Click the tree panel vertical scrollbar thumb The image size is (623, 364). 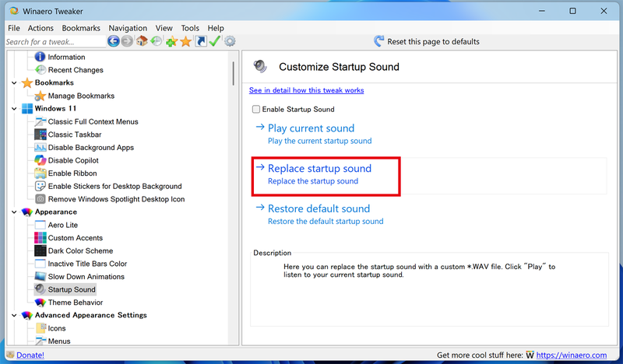[233, 73]
